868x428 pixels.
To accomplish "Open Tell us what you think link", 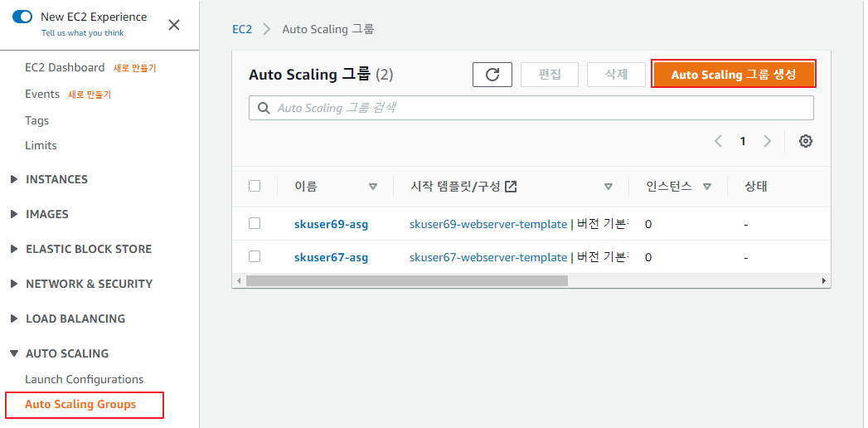I will 82,32.
